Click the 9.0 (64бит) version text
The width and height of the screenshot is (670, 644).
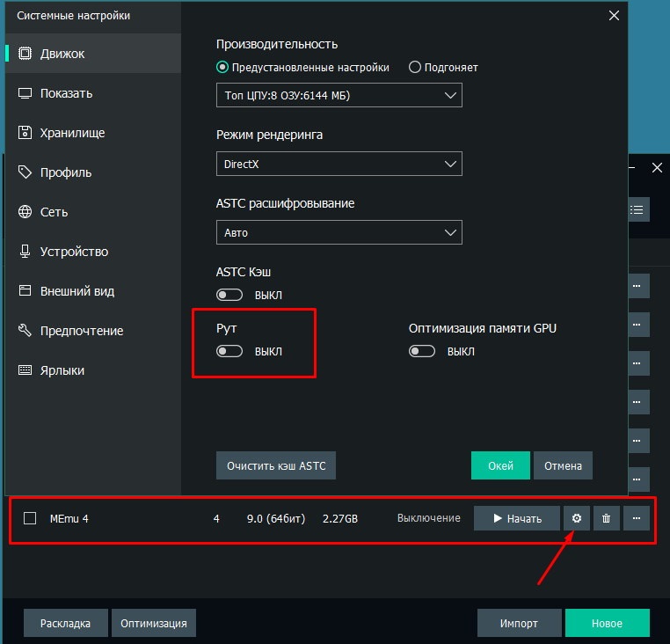[276, 519]
